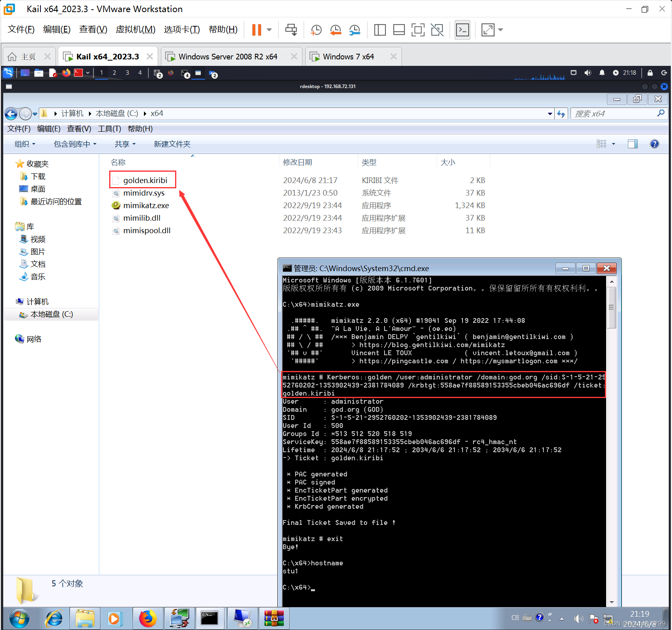Launch Firefox from the Kali panel

66,73
